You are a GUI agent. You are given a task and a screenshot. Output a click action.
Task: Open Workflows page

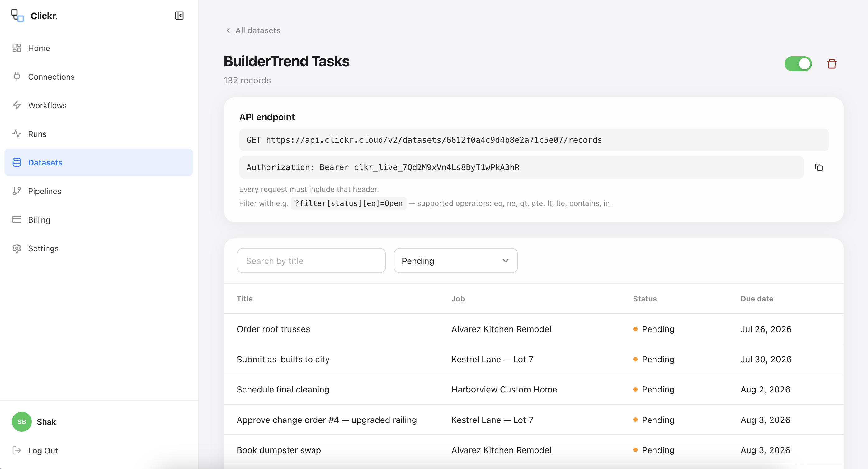click(x=98, y=105)
